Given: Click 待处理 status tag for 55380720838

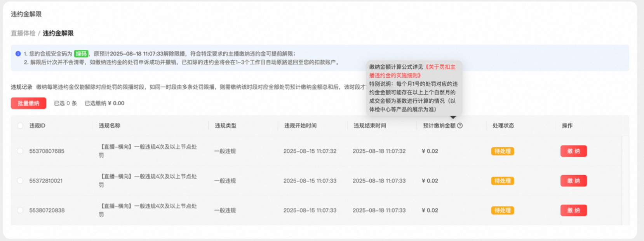Looking at the screenshot, I should tap(503, 210).
